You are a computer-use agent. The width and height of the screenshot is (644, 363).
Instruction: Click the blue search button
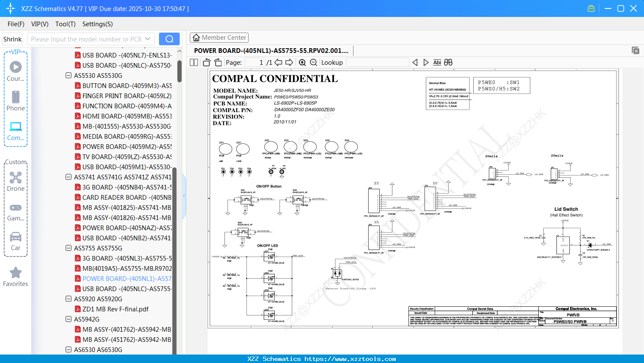pos(169,39)
